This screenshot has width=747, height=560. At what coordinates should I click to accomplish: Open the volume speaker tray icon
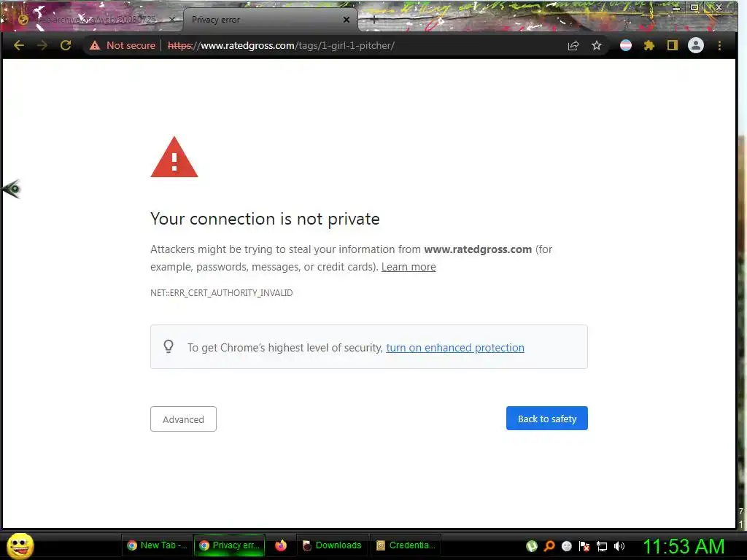click(619, 546)
